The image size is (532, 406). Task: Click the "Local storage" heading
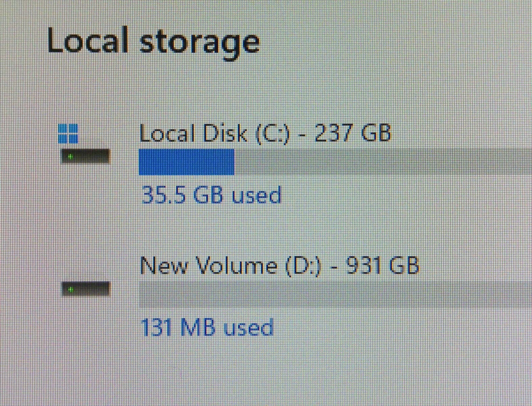(x=153, y=41)
